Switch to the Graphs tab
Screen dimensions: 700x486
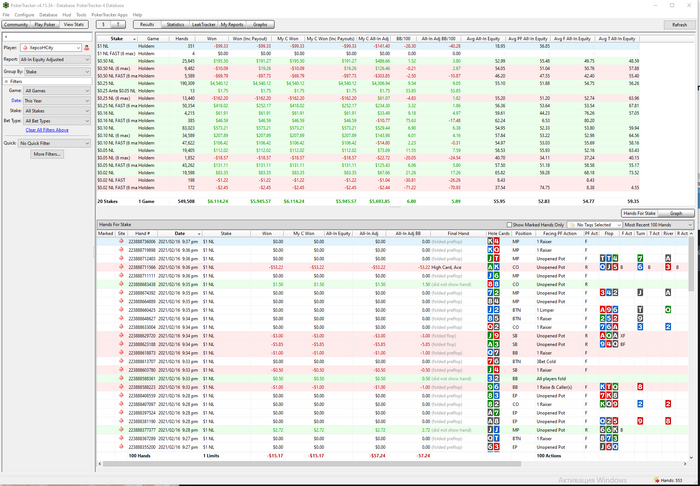point(260,25)
